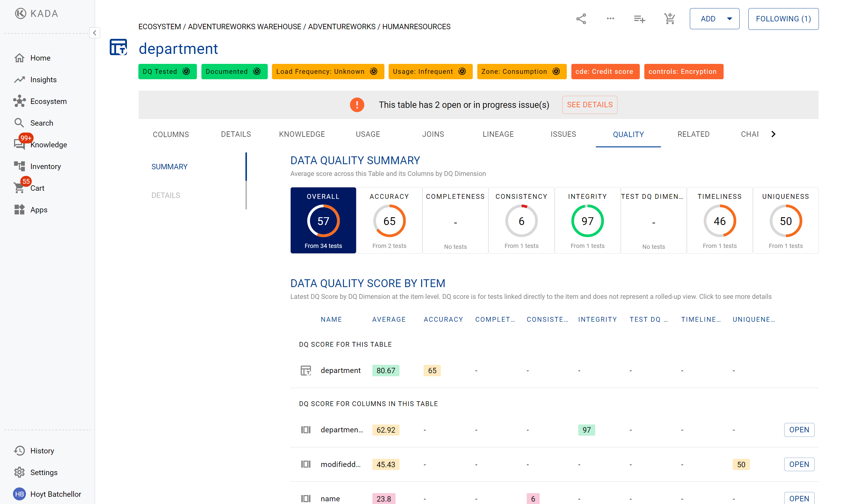Screen dimensions: 843x504
Task: Click the SEE DETAILS button
Action: [589, 105]
